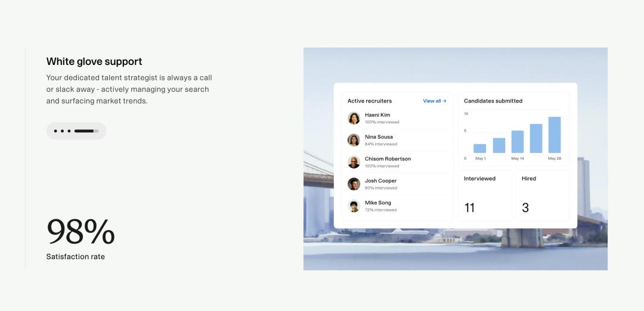Click the tallest May 28 chart bar

point(555,135)
